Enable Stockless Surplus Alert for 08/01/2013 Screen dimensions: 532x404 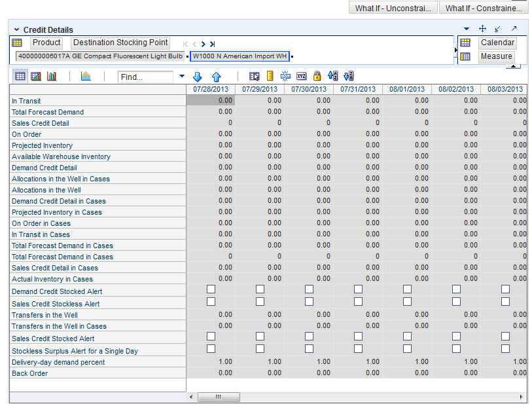coord(407,348)
